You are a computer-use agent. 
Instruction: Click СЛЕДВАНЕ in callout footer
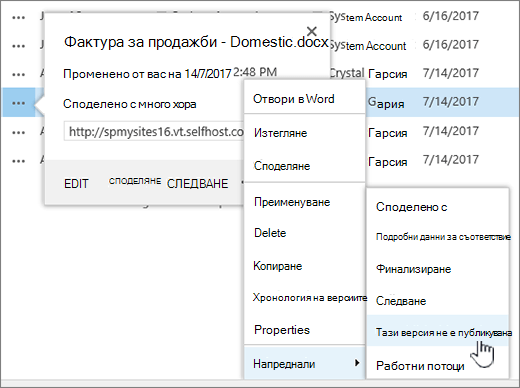click(x=198, y=184)
